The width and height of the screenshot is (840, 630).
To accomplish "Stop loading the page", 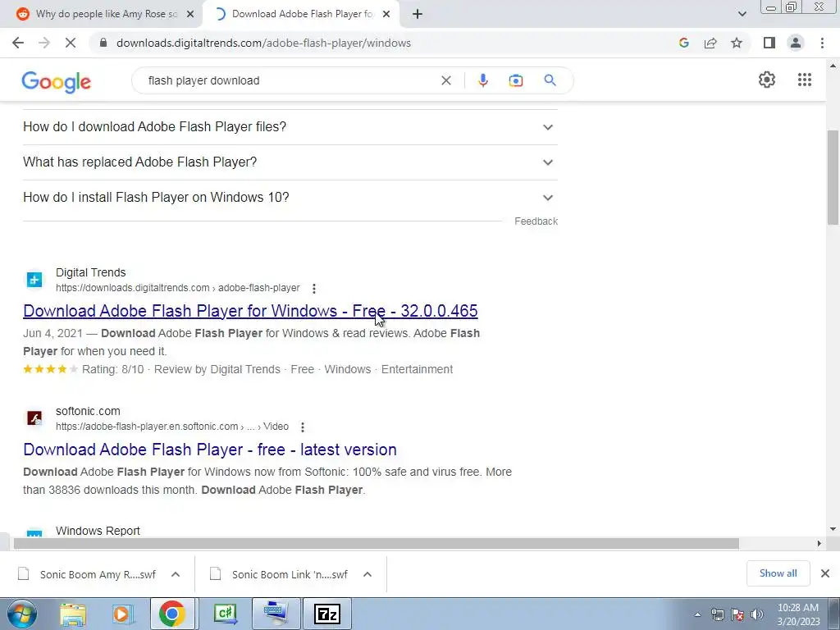I will pos(71,43).
